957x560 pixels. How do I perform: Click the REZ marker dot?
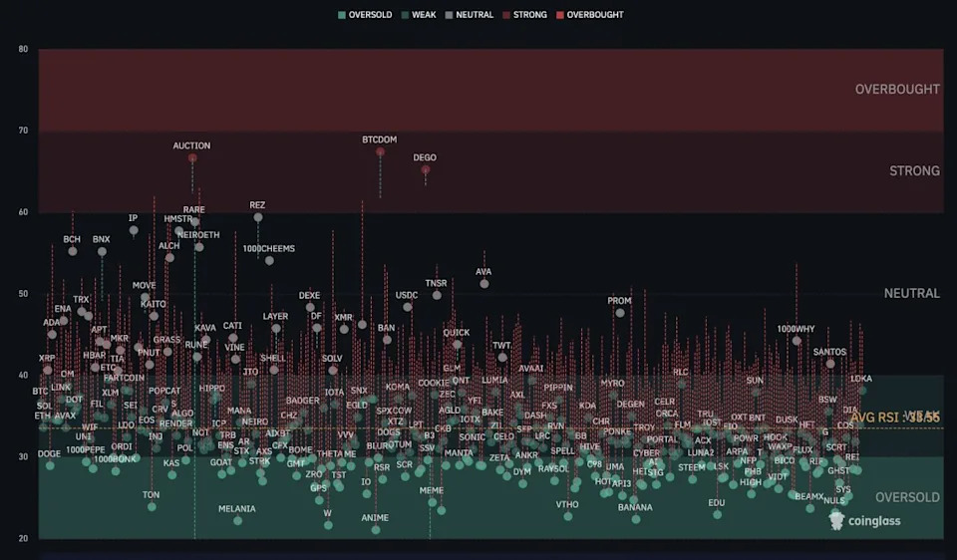click(258, 217)
